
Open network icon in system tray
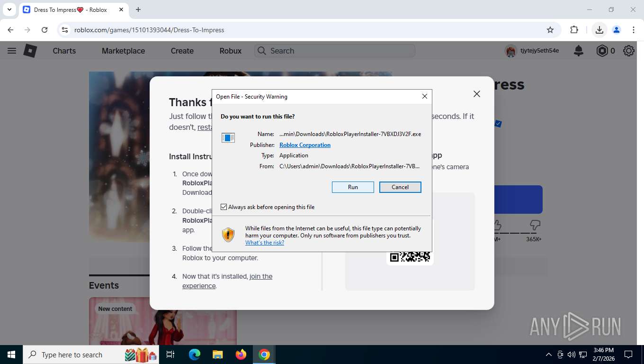click(x=583, y=355)
